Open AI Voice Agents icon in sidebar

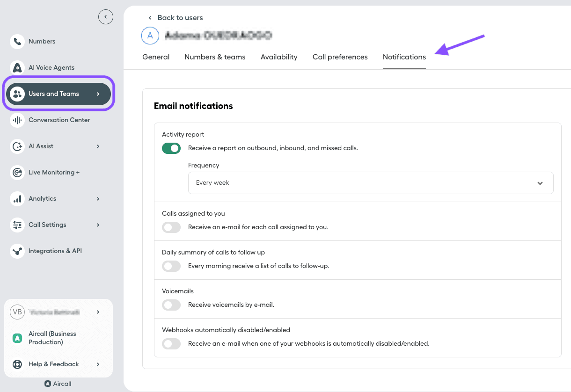point(17,68)
